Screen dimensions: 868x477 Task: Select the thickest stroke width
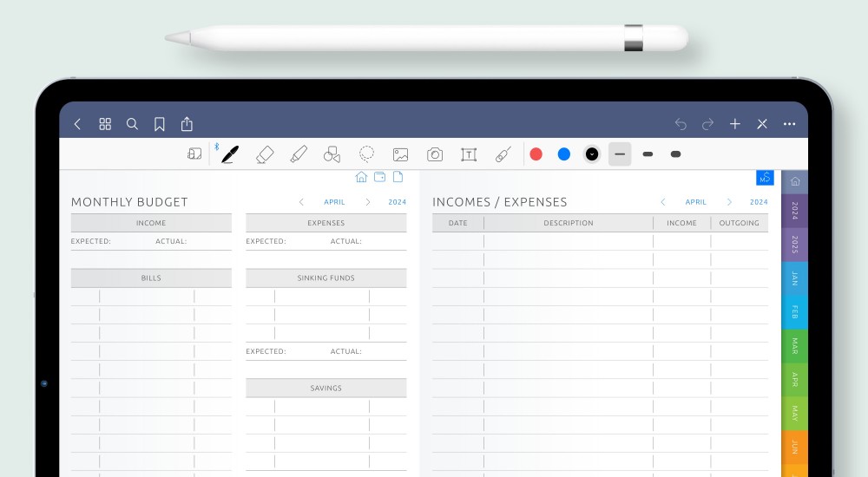click(x=675, y=154)
